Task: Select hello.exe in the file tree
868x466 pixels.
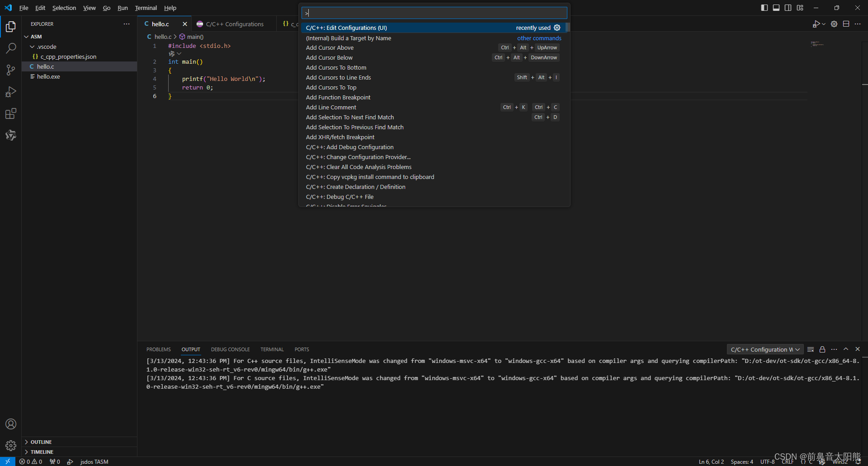Action: (x=79, y=76)
